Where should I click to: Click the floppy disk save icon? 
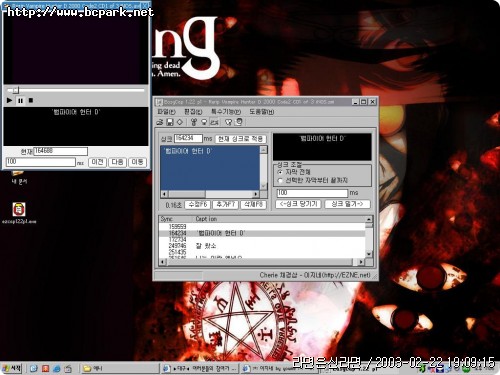click(x=170, y=122)
